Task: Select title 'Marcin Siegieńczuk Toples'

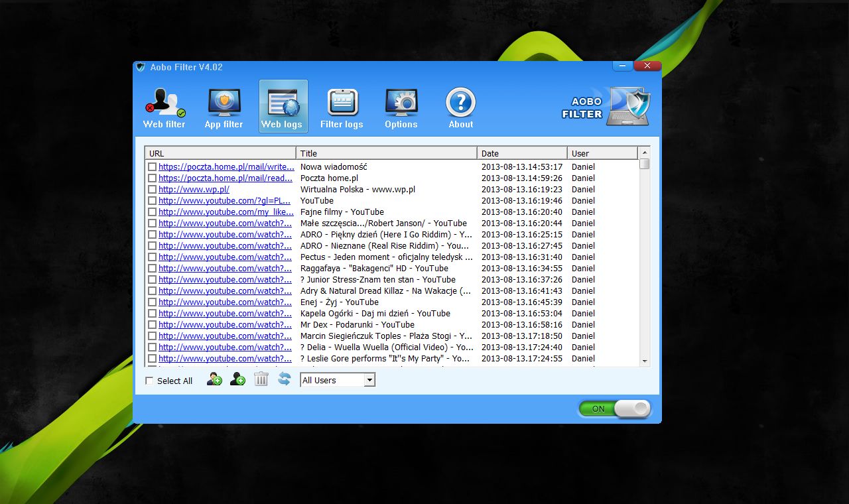Action: 386,336
